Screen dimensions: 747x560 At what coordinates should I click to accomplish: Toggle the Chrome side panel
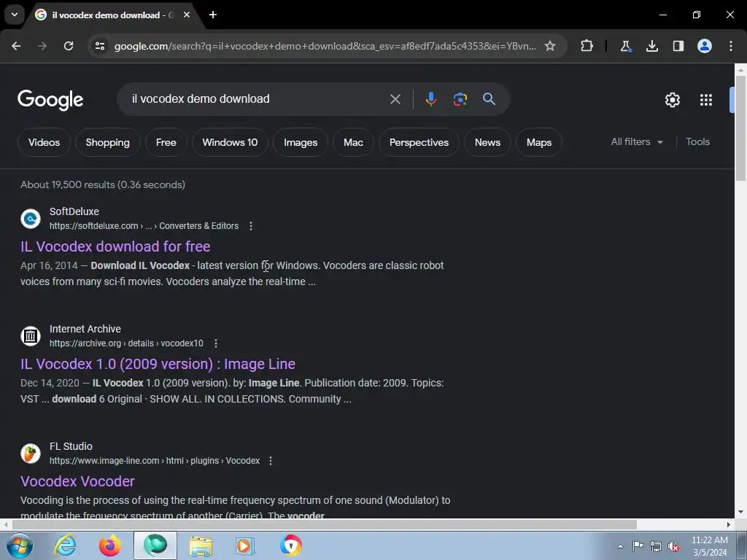[x=678, y=46]
